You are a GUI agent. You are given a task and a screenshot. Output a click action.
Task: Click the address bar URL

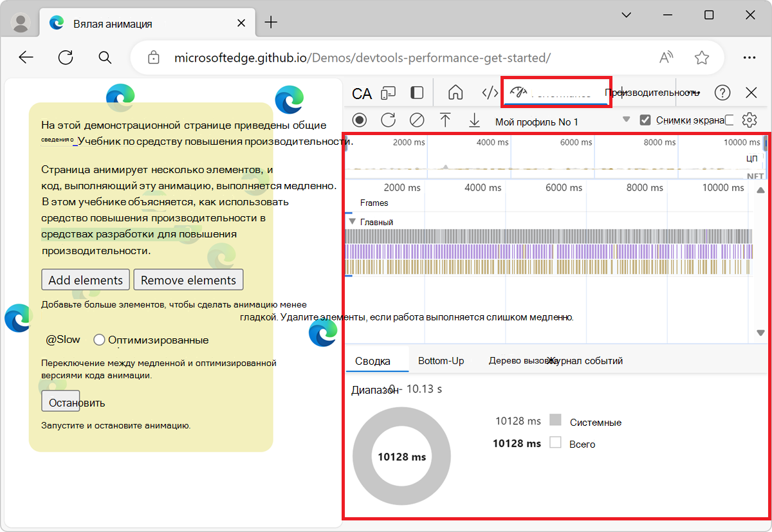(x=362, y=58)
